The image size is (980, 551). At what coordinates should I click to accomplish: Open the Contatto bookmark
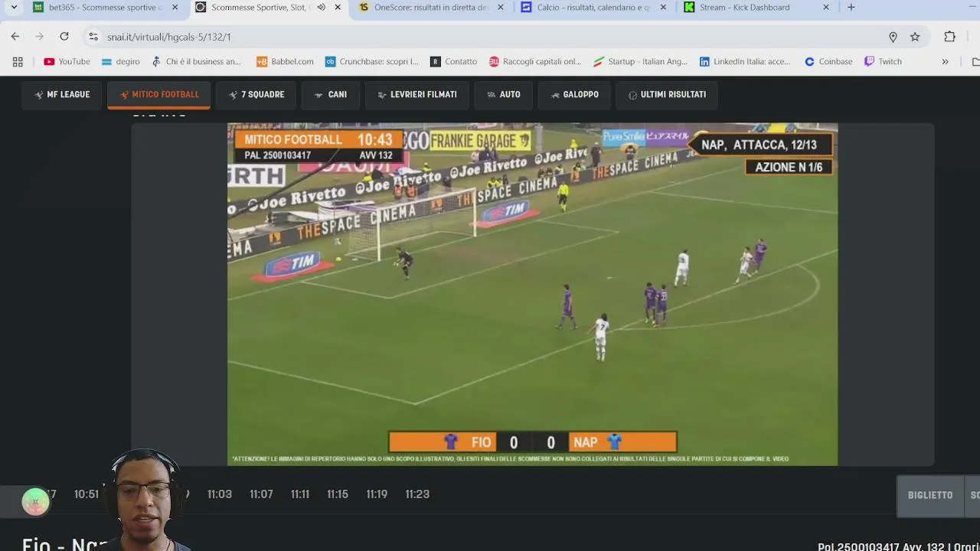pyautogui.click(x=453, y=61)
